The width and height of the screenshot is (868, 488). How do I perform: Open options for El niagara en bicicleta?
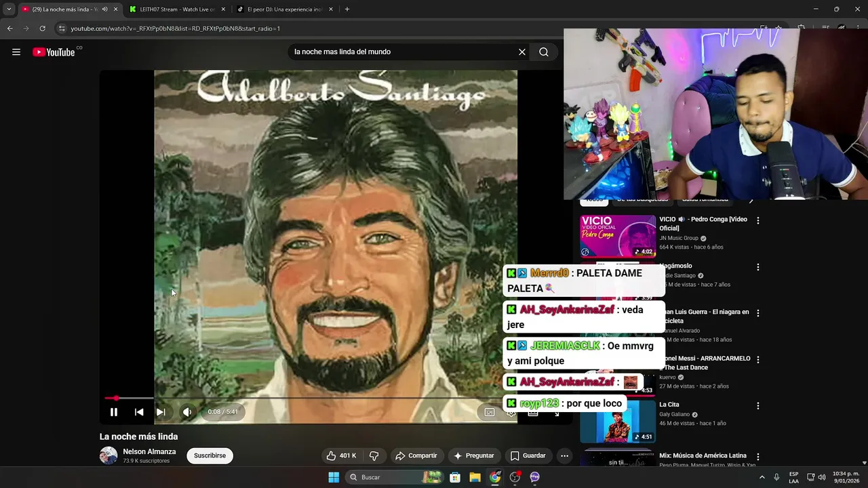[x=758, y=313]
